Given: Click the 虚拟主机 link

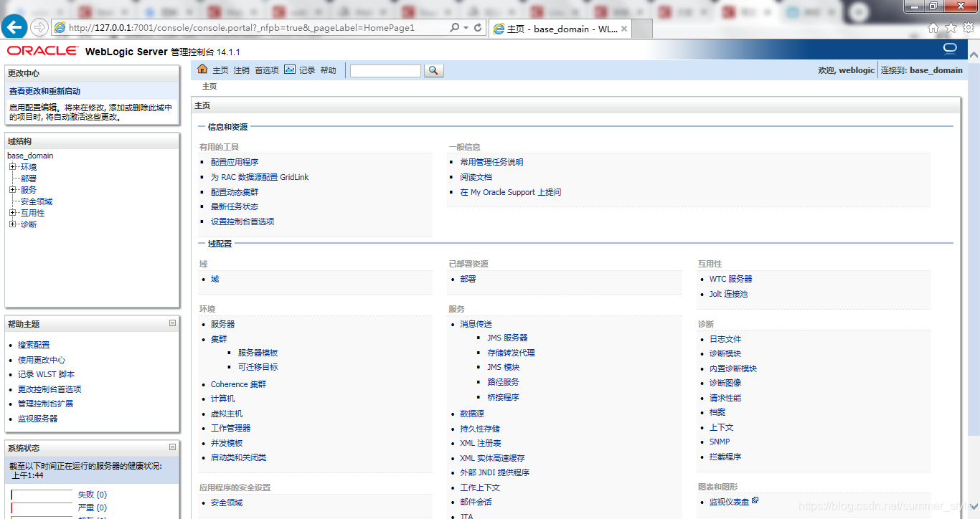Looking at the screenshot, I should click(x=227, y=414).
